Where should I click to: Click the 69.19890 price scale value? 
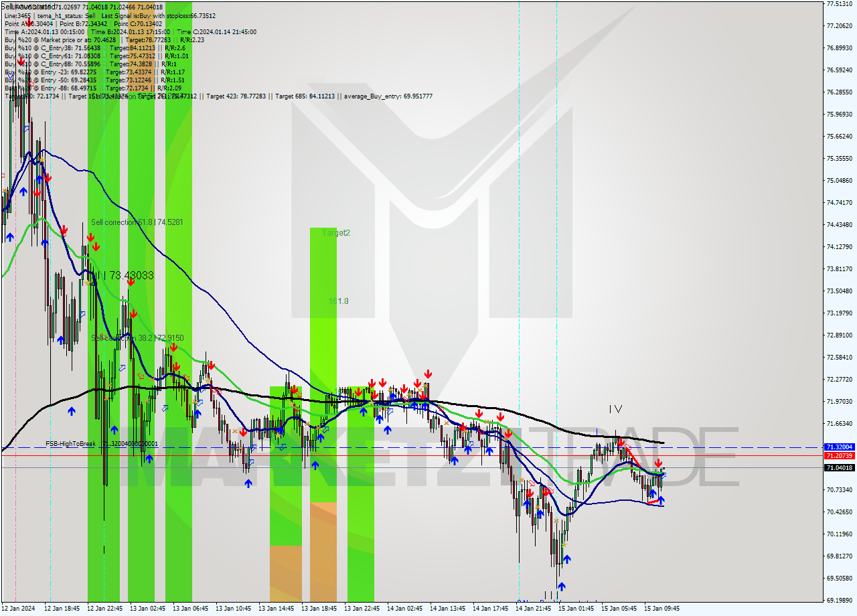coord(839,600)
